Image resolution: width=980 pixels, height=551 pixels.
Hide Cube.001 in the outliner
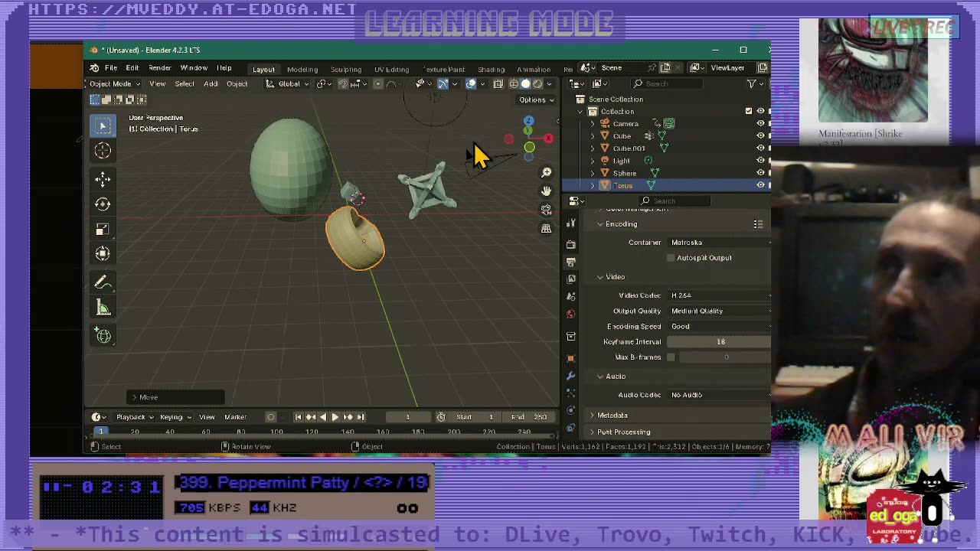tap(760, 148)
